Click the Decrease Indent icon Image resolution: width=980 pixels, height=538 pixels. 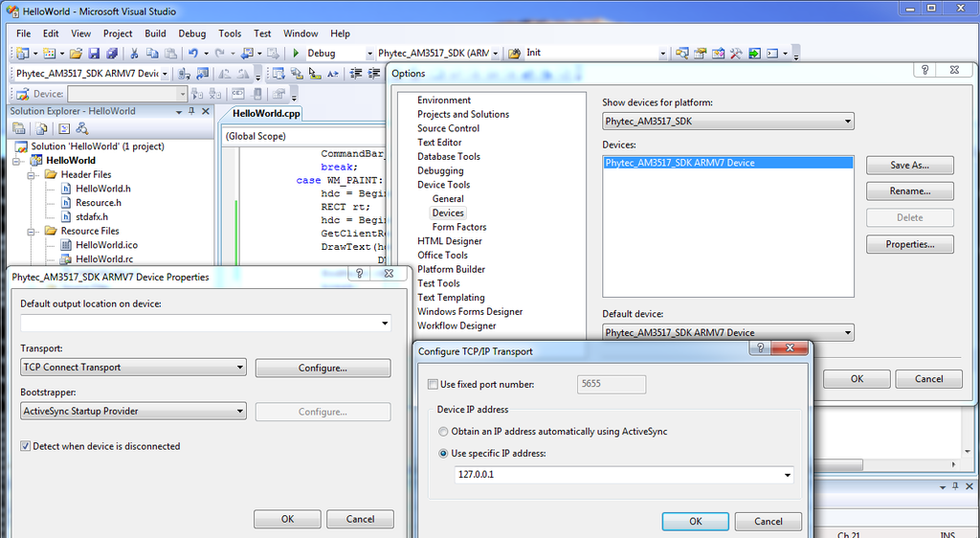(x=356, y=74)
